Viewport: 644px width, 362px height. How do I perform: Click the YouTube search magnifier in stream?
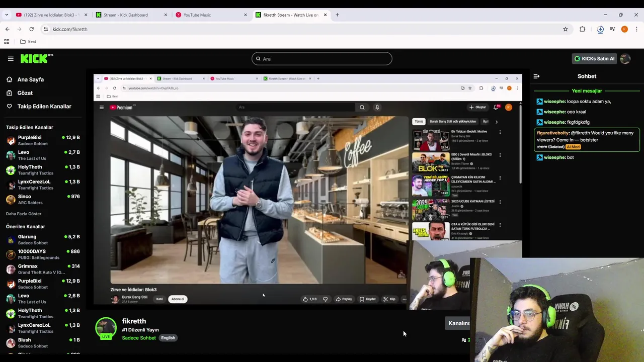pos(362,107)
